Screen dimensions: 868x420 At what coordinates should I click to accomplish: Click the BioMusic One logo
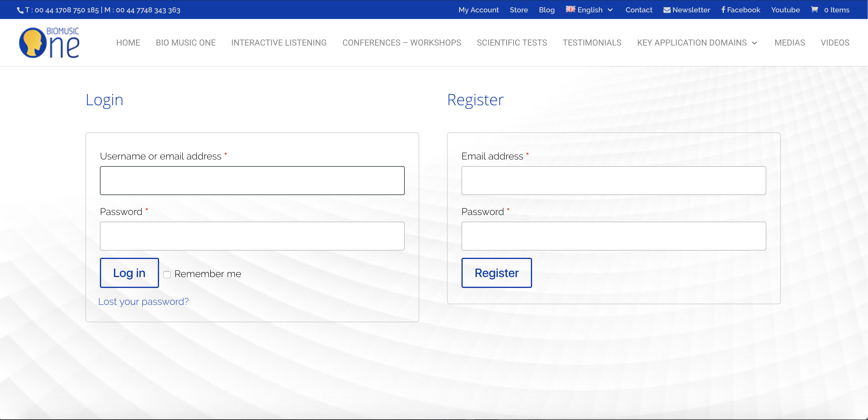(x=49, y=43)
